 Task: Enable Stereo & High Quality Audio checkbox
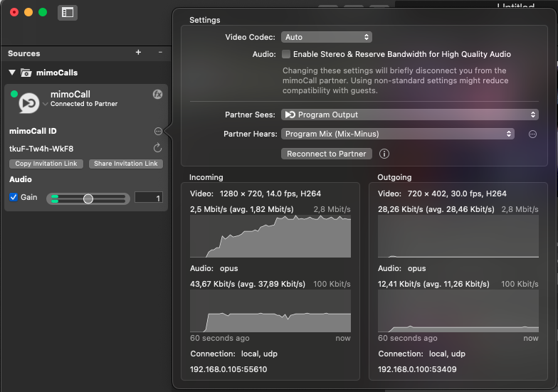(286, 54)
